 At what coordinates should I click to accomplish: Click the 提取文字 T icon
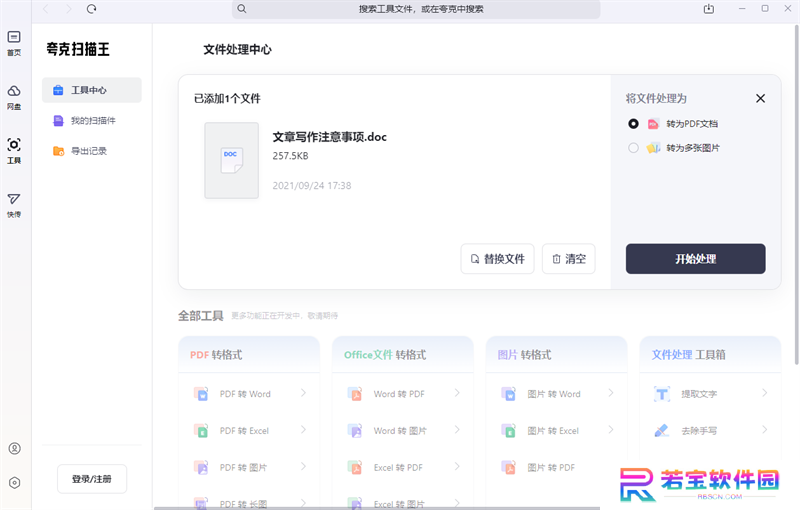662,394
